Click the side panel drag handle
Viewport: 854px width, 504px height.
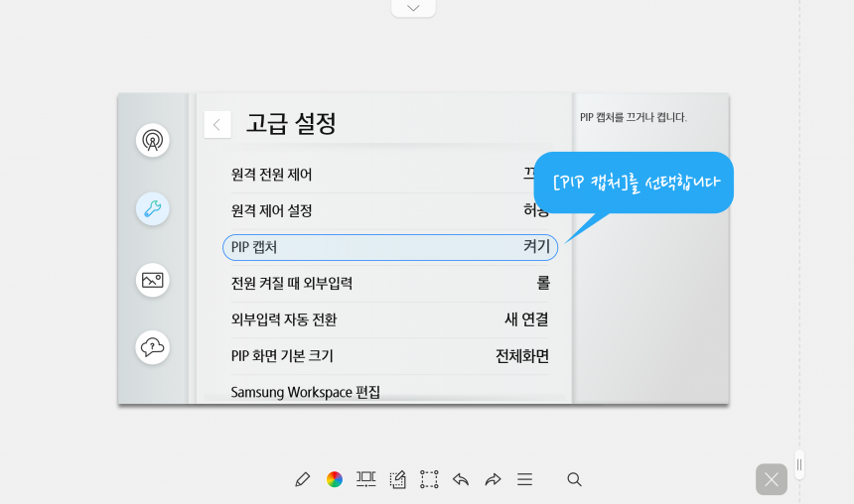[799, 465]
